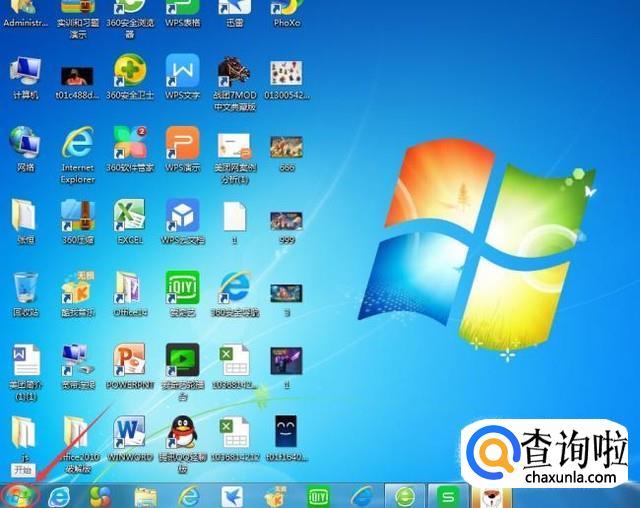Image resolution: width=640 pixels, height=508 pixels.
Task: Open the 迅雷 bird icon in taskbar
Action: 232,497
